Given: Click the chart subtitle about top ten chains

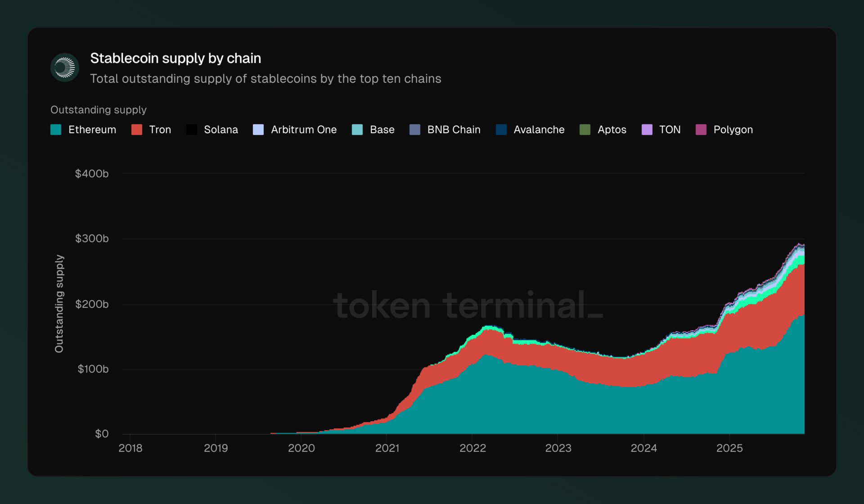Looking at the screenshot, I should pyautogui.click(x=265, y=79).
